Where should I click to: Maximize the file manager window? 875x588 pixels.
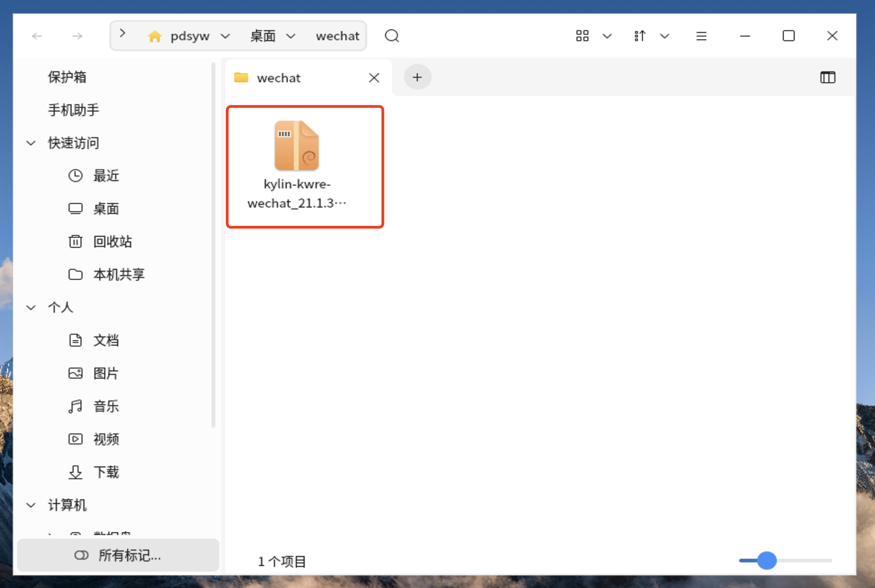[x=789, y=36]
